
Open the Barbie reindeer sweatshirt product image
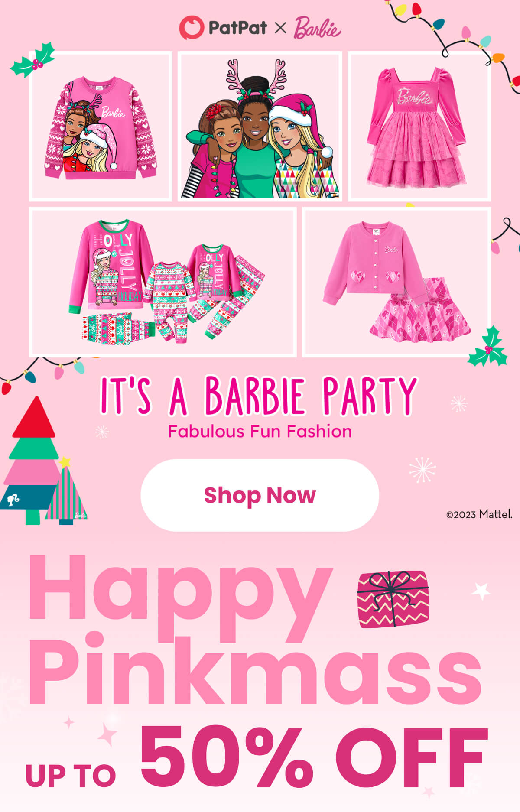point(101,126)
